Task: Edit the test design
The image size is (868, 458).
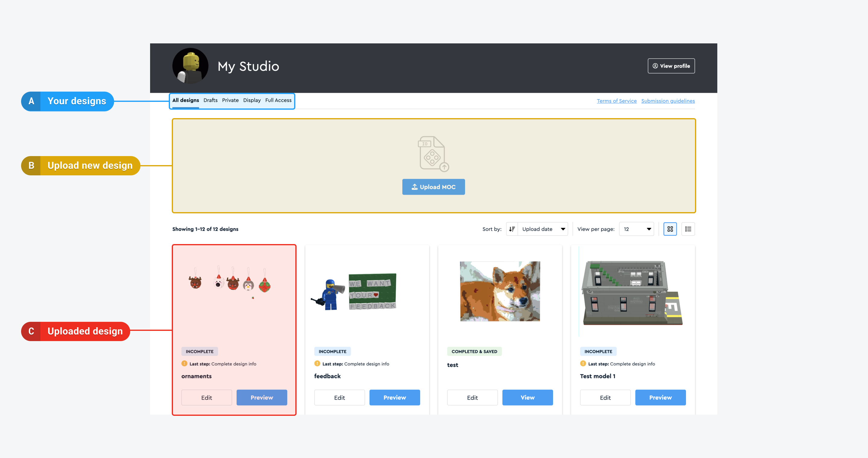Action: [x=472, y=398]
